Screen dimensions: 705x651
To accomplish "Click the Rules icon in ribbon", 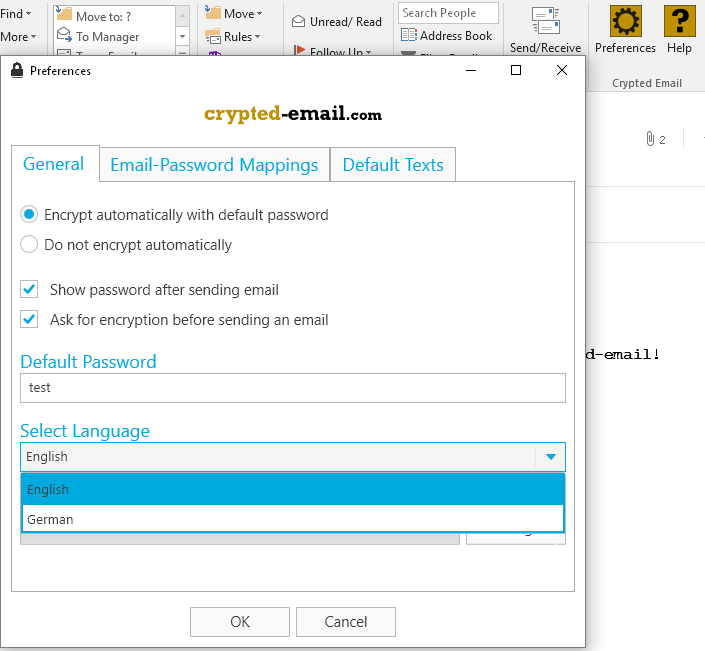I will (212, 36).
